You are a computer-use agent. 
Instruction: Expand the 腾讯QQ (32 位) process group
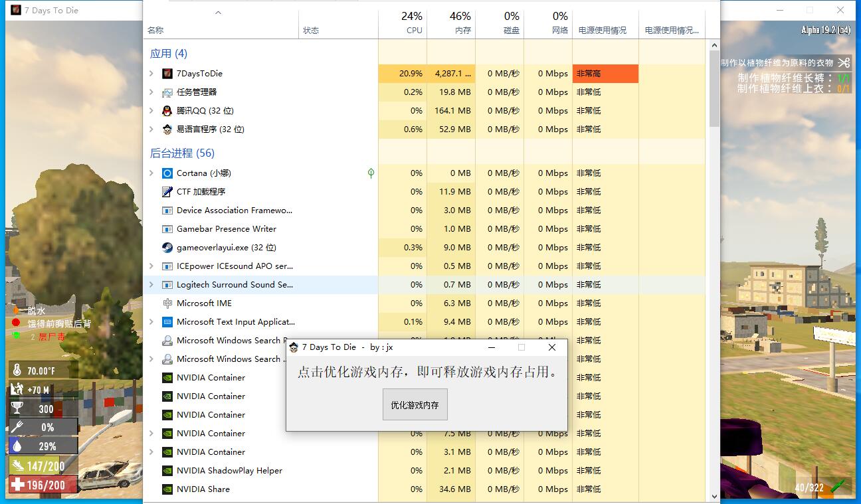pyautogui.click(x=151, y=111)
